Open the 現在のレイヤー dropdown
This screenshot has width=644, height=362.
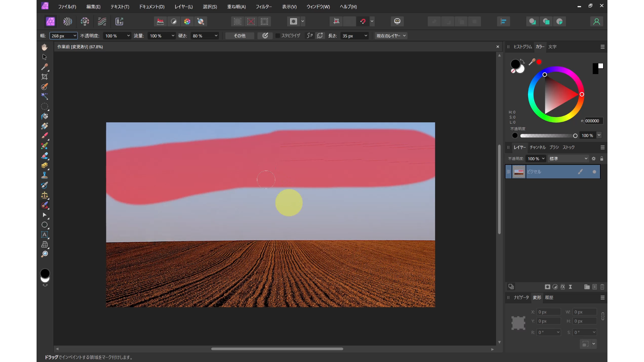tap(391, 36)
